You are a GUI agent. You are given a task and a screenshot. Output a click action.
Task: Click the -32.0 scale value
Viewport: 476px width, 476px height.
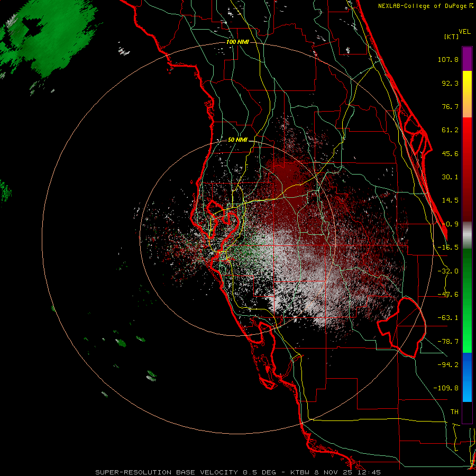448,271
